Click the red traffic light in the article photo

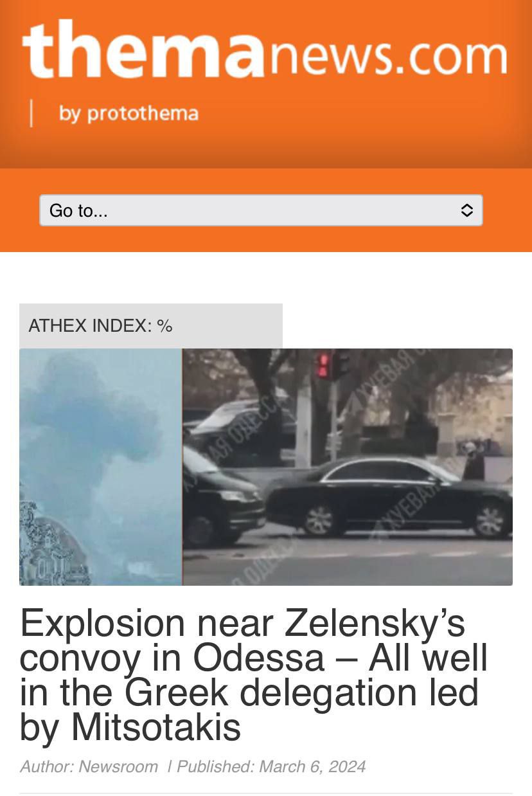(323, 365)
